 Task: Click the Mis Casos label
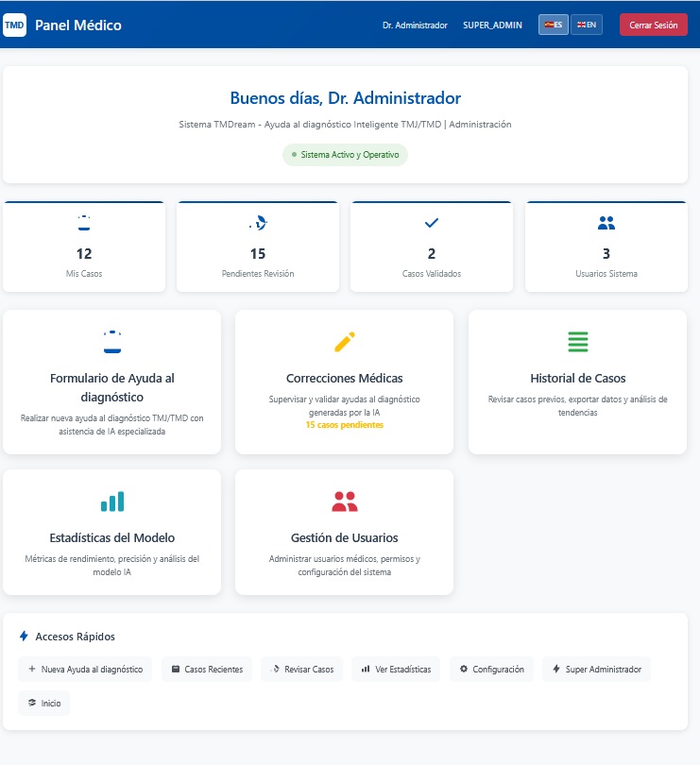84,274
